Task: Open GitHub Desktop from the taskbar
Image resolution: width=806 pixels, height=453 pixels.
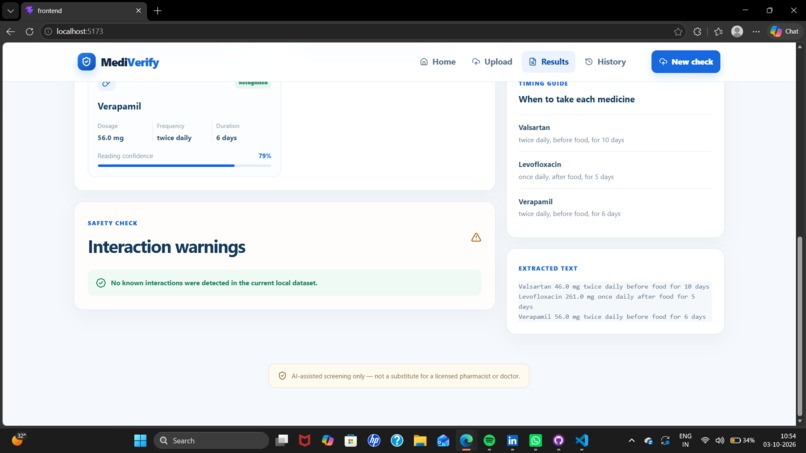Action: coord(559,441)
